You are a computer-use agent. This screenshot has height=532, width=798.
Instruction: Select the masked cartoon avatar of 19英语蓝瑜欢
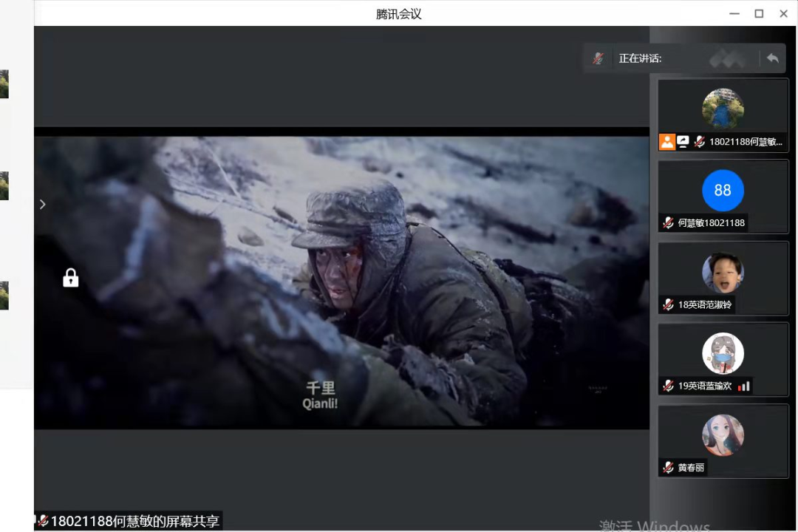(x=723, y=353)
